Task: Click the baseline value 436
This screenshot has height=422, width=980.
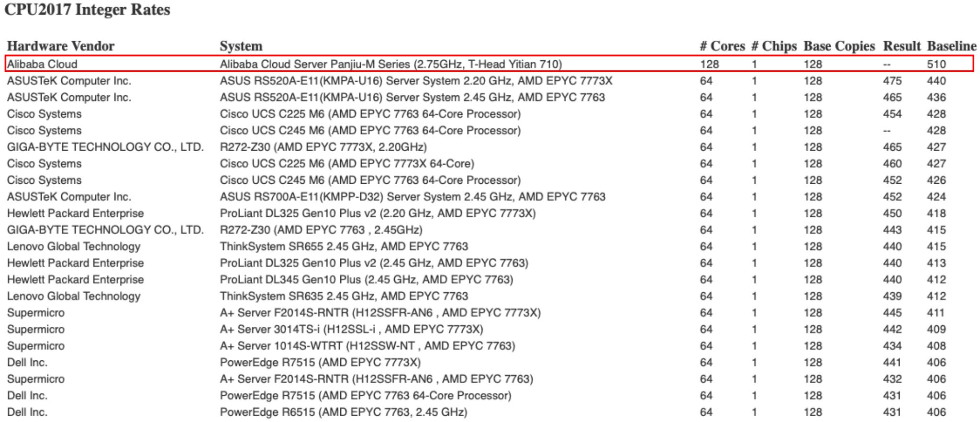Action: point(936,98)
